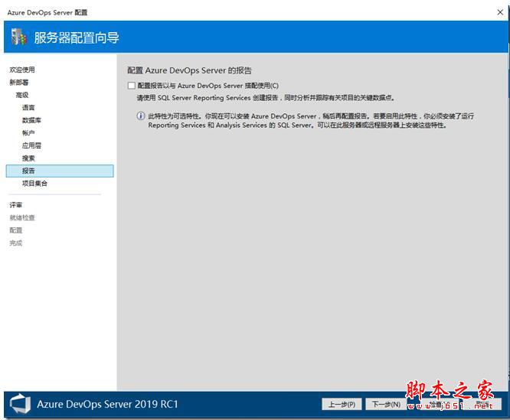
Task: Open the 数据库 step
Action: (31, 121)
